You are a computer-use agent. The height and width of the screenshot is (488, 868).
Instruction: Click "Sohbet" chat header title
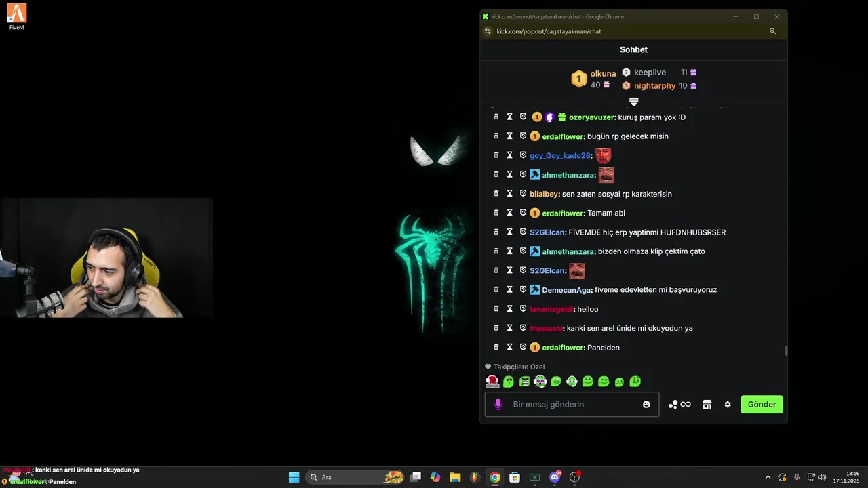click(633, 50)
